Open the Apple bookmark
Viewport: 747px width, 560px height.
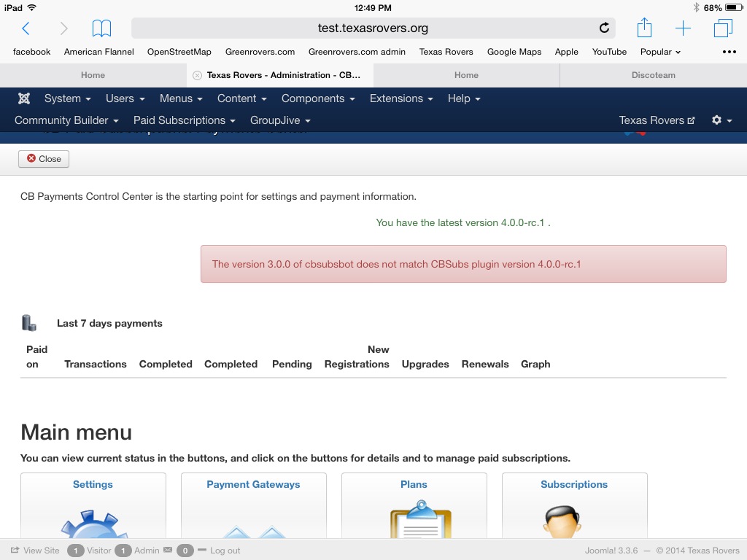(x=566, y=52)
